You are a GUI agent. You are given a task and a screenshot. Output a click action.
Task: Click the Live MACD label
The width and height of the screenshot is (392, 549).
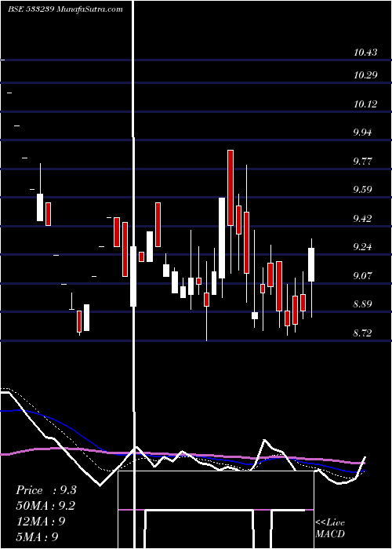[x=330, y=529]
